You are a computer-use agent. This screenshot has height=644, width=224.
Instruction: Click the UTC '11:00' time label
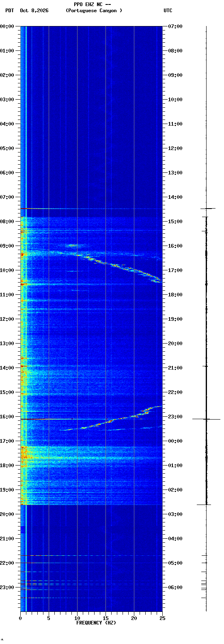tap(175, 124)
